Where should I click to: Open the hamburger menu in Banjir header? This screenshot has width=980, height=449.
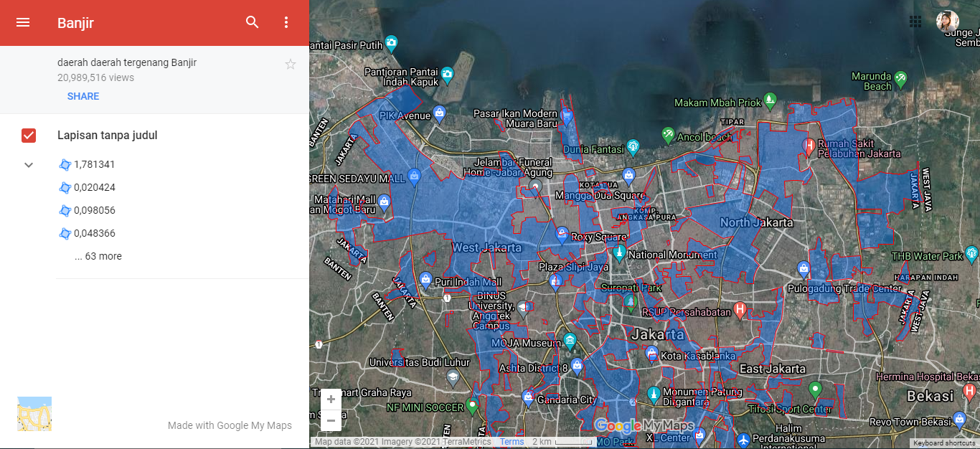click(x=23, y=22)
